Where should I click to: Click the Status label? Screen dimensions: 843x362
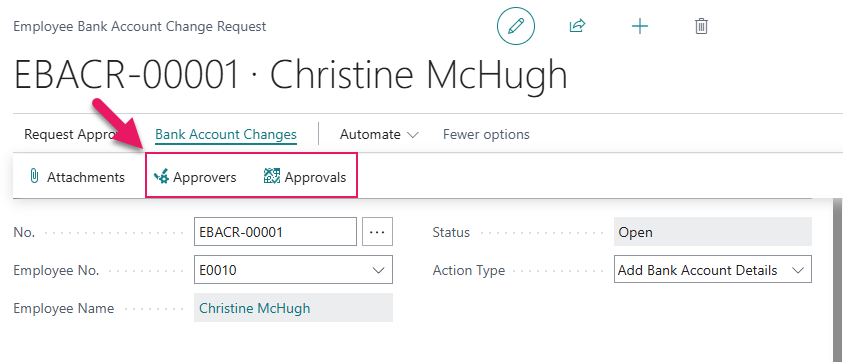pos(451,232)
